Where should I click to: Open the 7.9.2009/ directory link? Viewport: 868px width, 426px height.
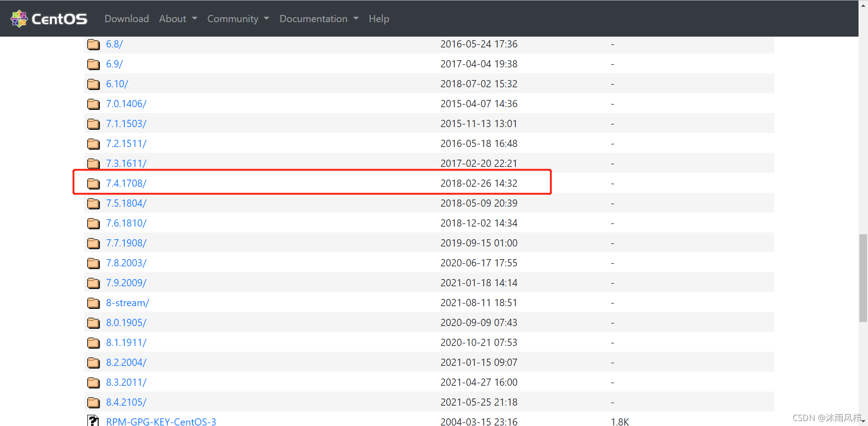click(x=126, y=283)
